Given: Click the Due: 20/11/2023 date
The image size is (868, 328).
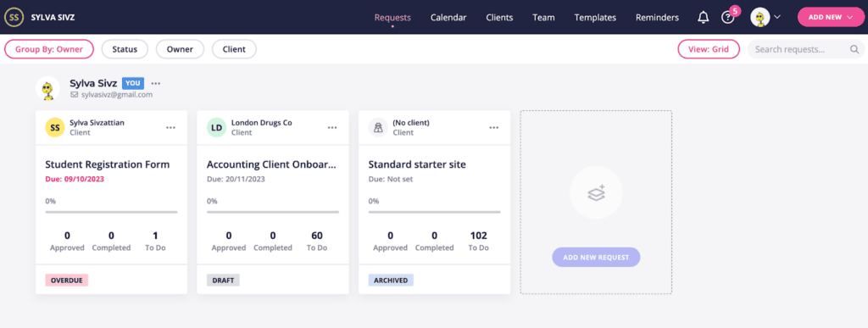Looking at the screenshot, I should [236, 179].
